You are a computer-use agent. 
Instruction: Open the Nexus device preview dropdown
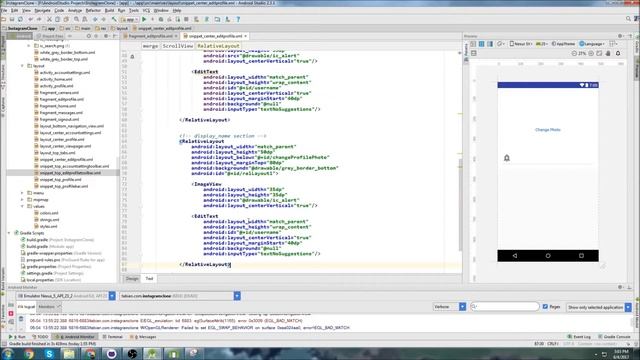520,44
